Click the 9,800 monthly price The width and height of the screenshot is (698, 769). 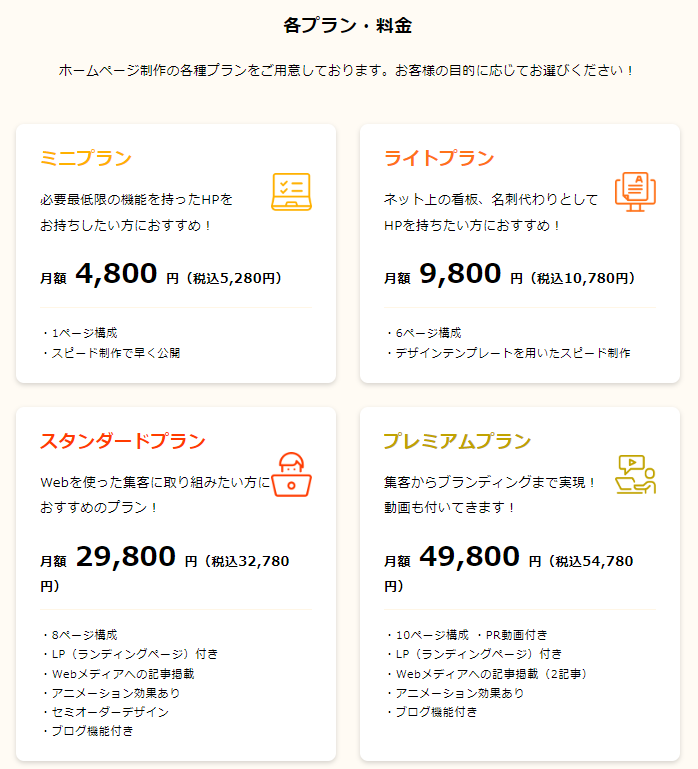pos(460,273)
